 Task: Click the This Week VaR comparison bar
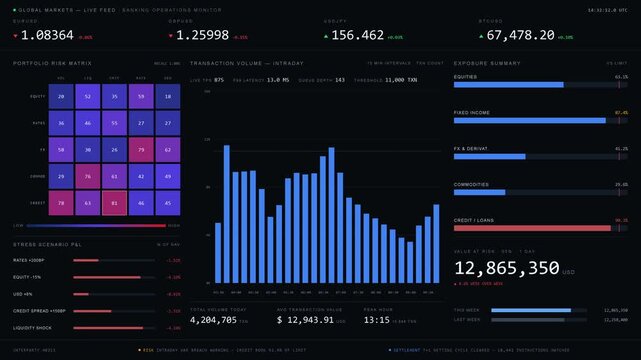(539, 310)
